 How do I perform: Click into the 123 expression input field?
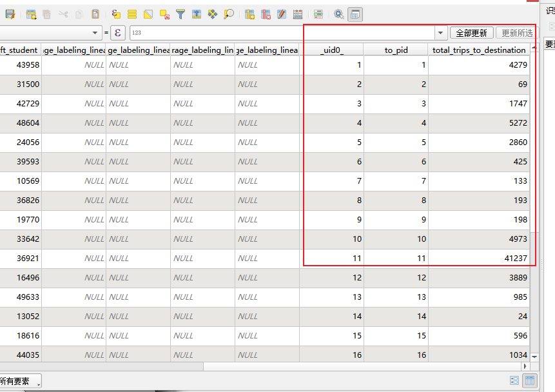pyautogui.click(x=282, y=33)
